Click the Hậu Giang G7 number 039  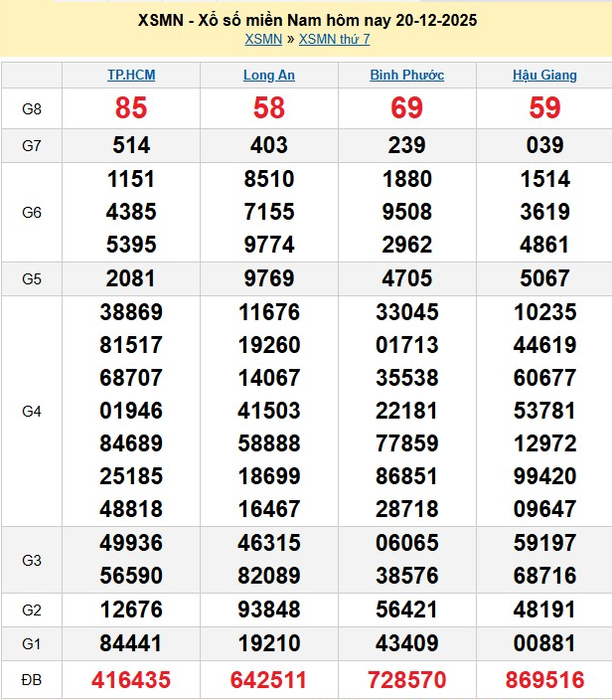tap(544, 145)
